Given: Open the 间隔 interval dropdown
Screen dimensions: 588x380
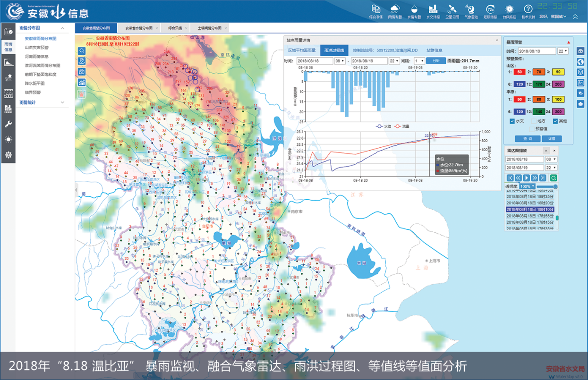Looking at the screenshot, I should tap(419, 61).
